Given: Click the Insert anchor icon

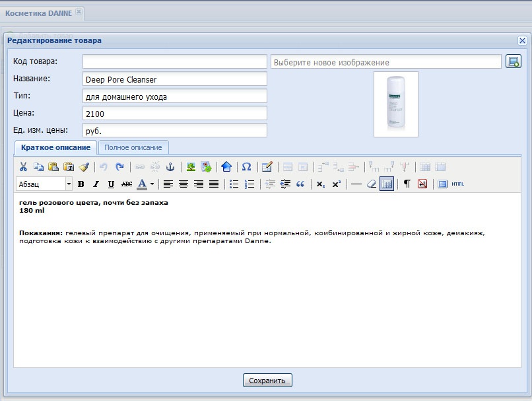Looking at the screenshot, I should tap(170, 166).
